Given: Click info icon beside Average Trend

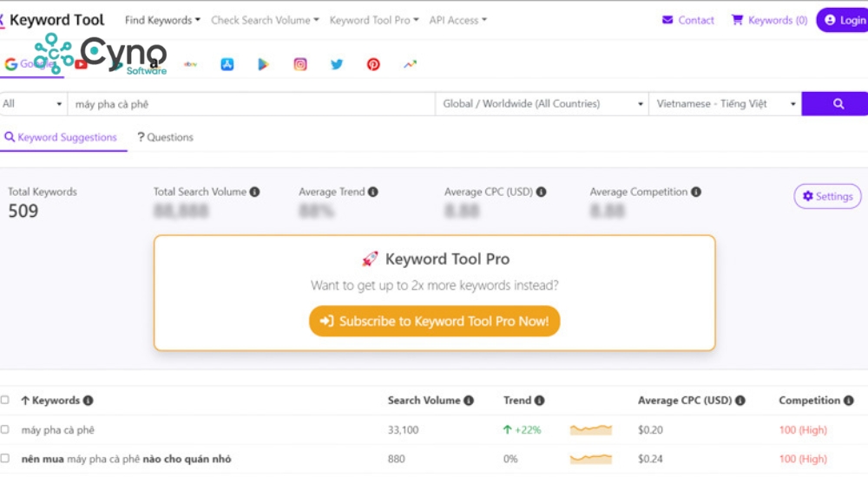Looking at the screenshot, I should (x=373, y=192).
